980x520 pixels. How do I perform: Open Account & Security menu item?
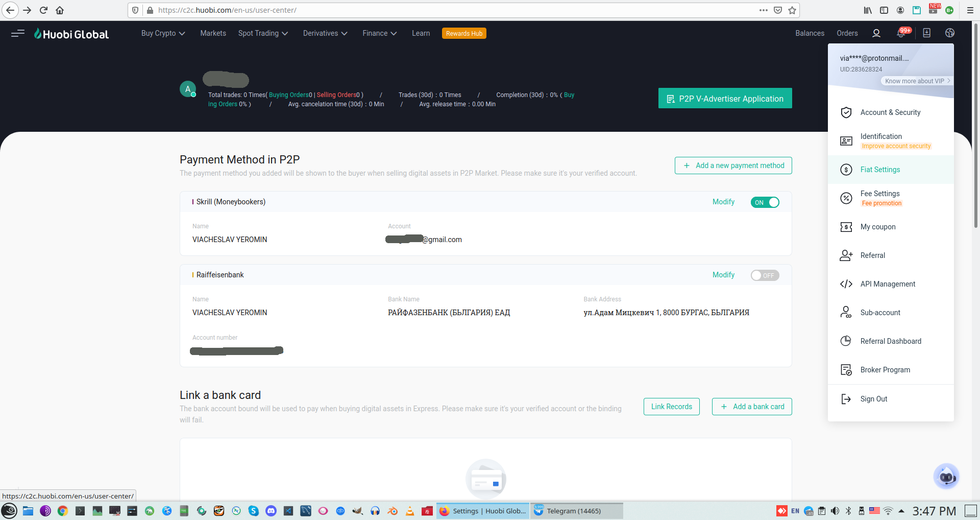891,112
